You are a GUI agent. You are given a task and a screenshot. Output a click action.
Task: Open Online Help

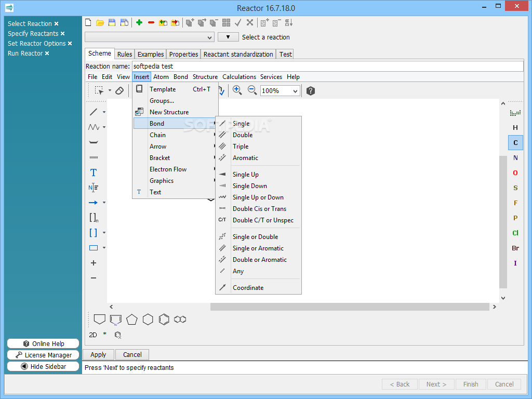pyautogui.click(x=43, y=344)
